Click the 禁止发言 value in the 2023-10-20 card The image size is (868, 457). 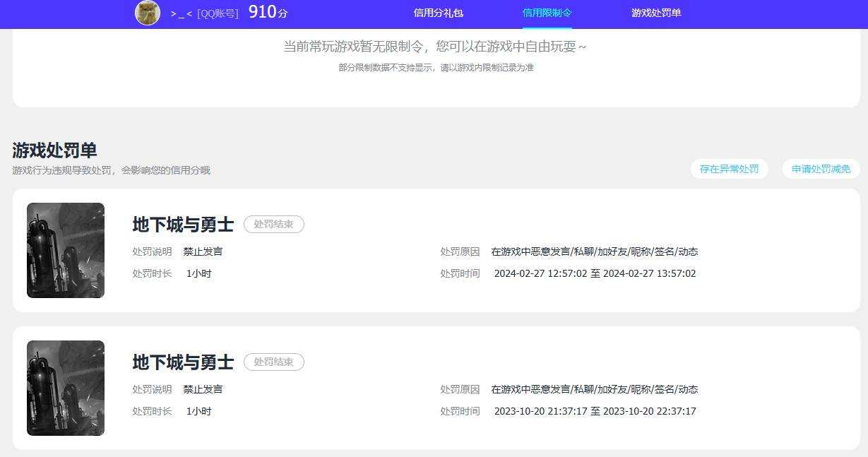pos(203,389)
